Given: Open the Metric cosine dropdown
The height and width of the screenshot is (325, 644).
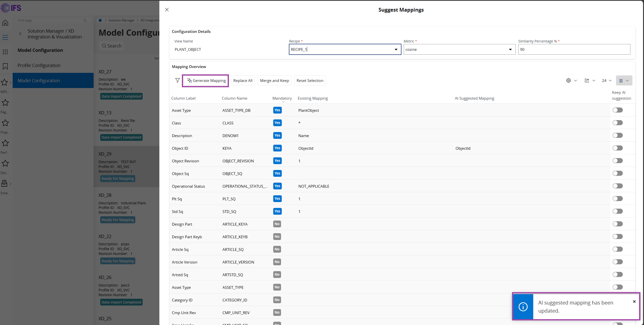Looking at the screenshot, I should coord(510,50).
